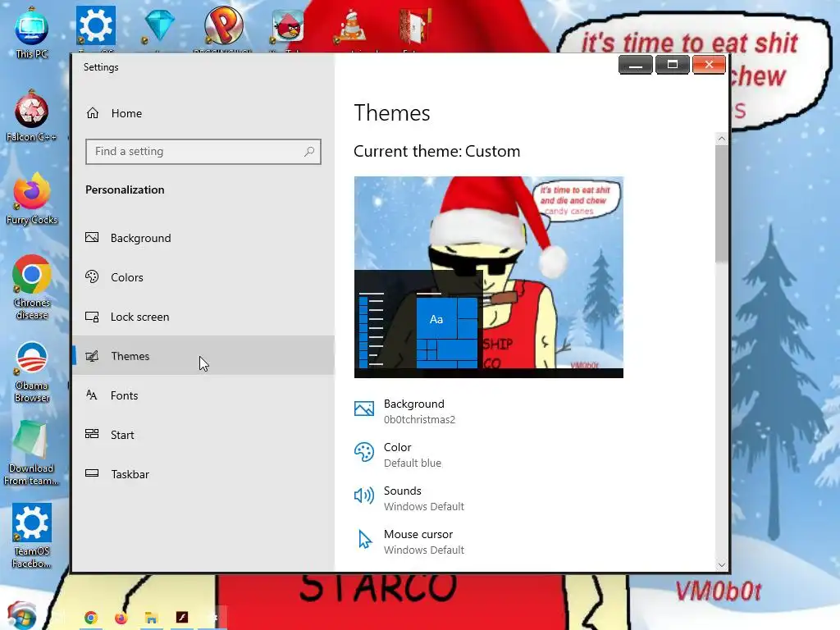Select the Themes sidebar item
Image resolution: width=840 pixels, height=630 pixels.
(203, 356)
